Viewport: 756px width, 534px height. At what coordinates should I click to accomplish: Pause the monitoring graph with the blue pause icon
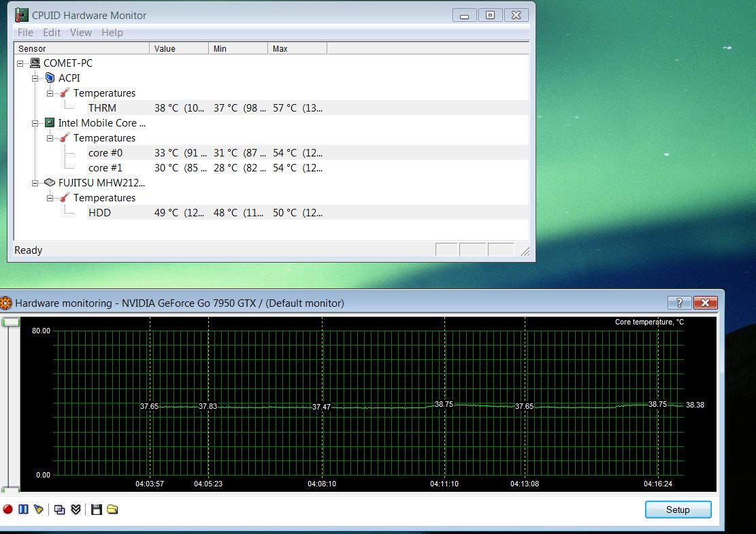23,510
